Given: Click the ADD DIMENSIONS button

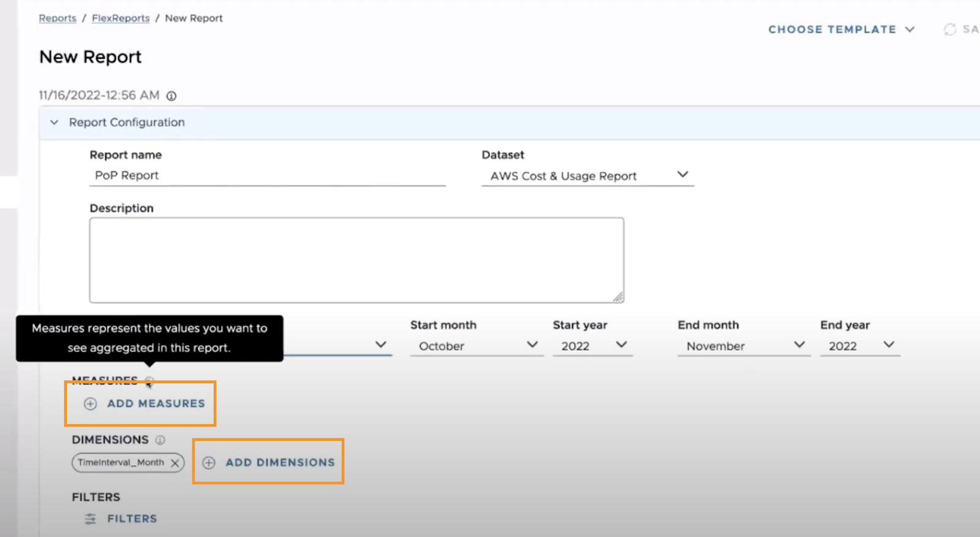Looking at the screenshot, I should tap(269, 463).
